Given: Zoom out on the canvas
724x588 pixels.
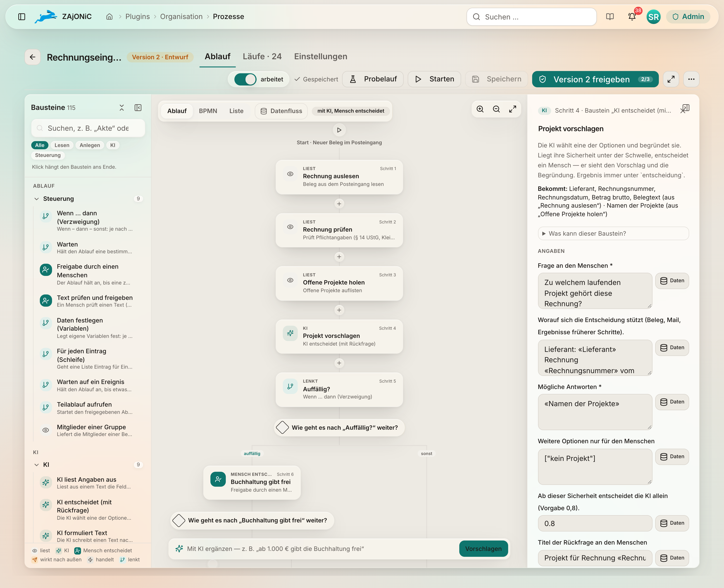Looking at the screenshot, I should tap(496, 109).
